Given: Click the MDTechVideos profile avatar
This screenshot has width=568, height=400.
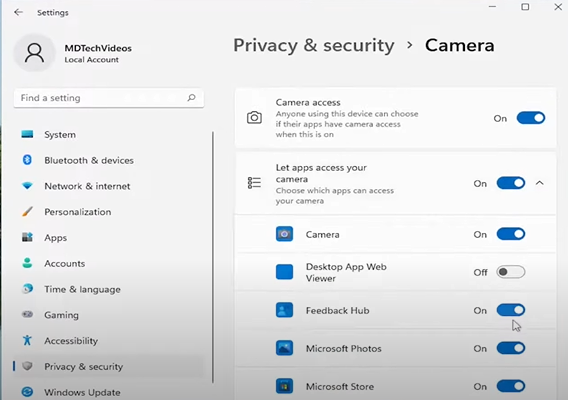Looking at the screenshot, I should click(x=35, y=53).
